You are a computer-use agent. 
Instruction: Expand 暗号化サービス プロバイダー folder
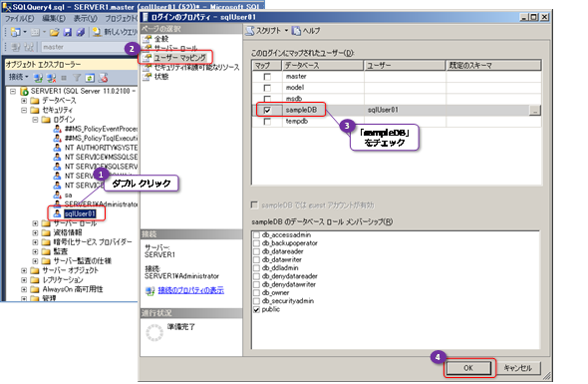coord(35,242)
